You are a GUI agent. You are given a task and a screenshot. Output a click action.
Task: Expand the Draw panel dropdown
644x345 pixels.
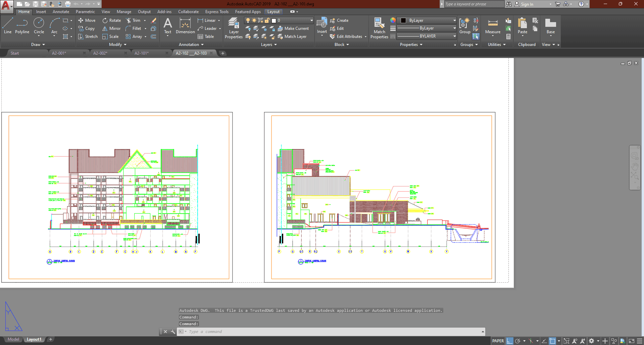[x=38, y=45]
